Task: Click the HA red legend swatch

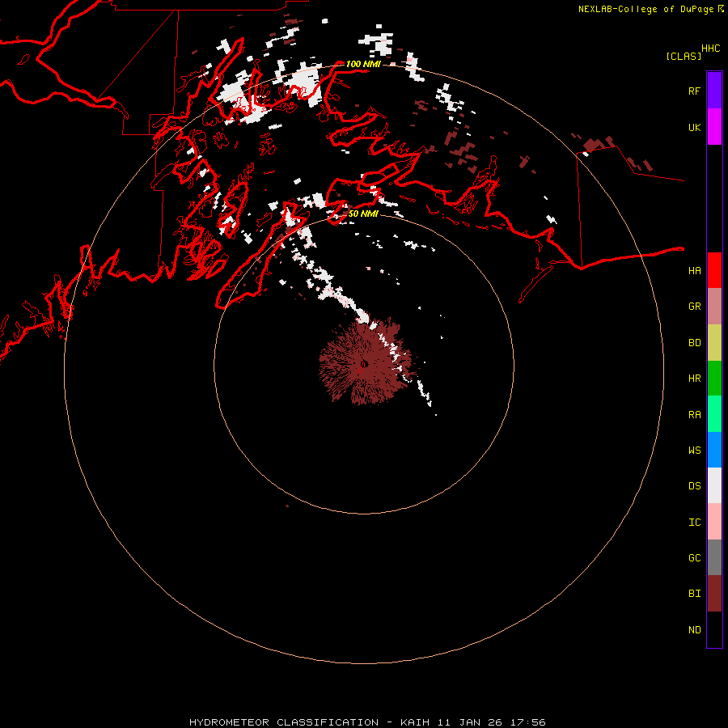Action: 714,270
